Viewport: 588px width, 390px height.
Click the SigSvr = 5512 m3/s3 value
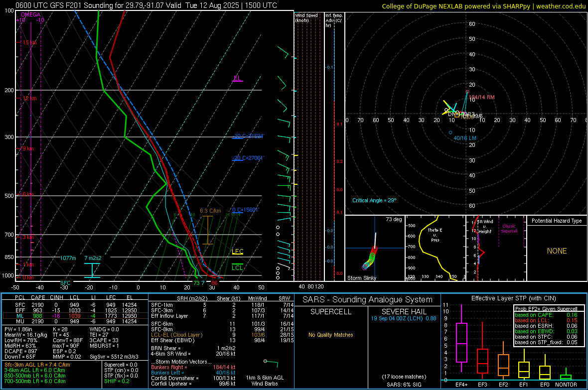point(114,357)
